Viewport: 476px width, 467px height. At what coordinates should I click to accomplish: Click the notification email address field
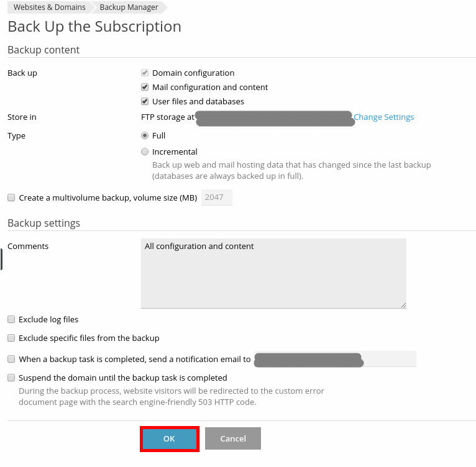tap(334, 359)
